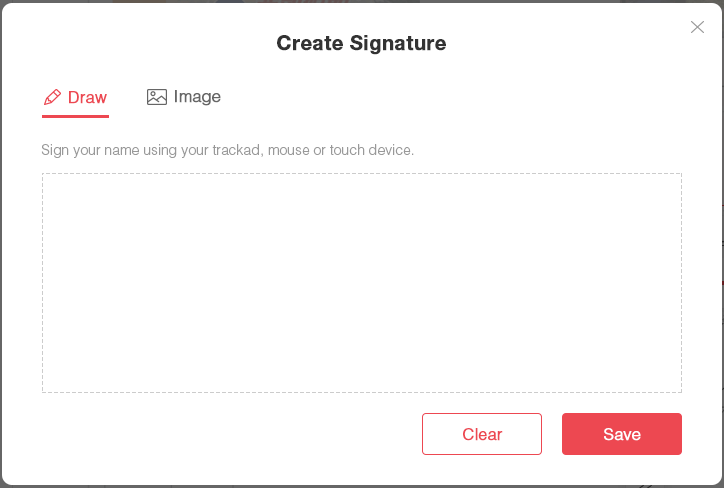724x488 pixels.
Task: Close the Create Signature dialog
Action: 697,27
